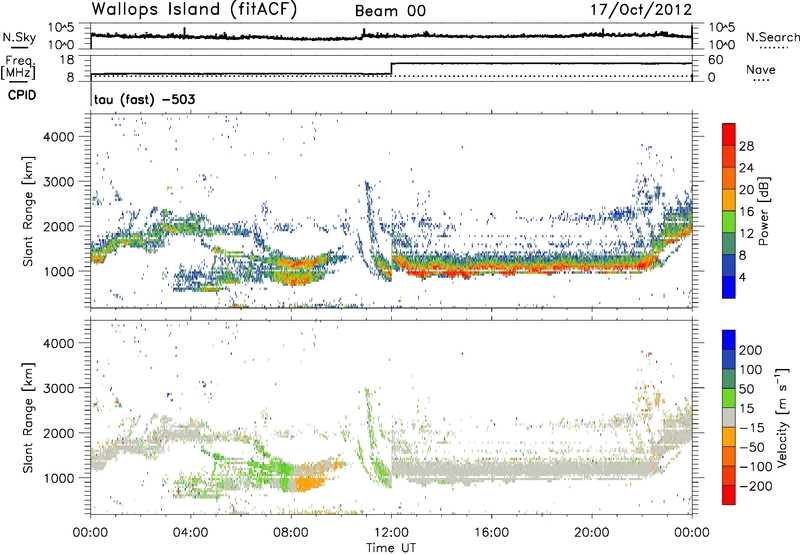Click the "2000" tick in the power panel
This screenshot has height=554, width=800.
pyautogui.click(x=59, y=226)
